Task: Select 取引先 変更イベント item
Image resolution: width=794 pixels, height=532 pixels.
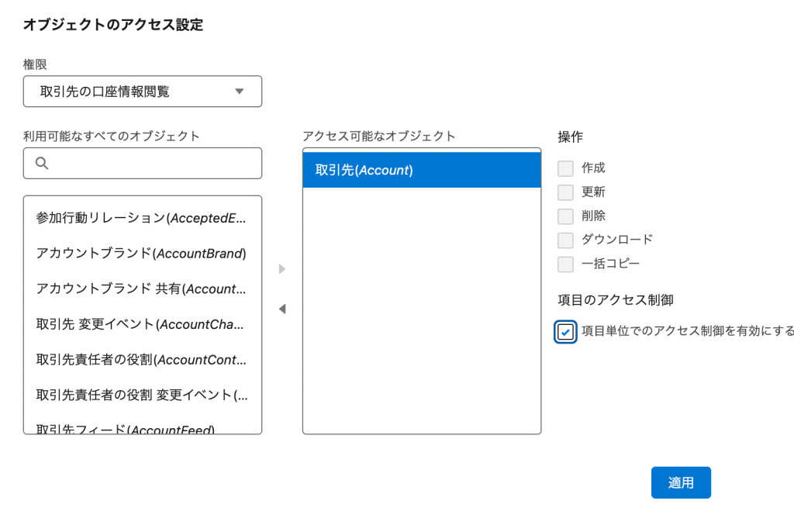Action: point(143,324)
